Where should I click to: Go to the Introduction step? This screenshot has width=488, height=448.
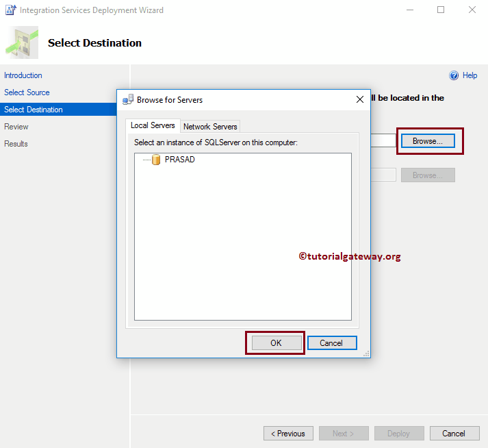(23, 75)
